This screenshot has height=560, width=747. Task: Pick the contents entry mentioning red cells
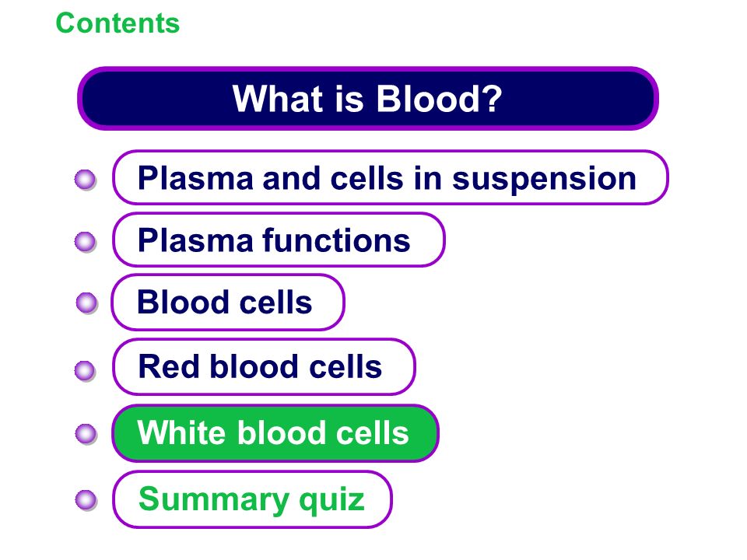click(264, 366)
